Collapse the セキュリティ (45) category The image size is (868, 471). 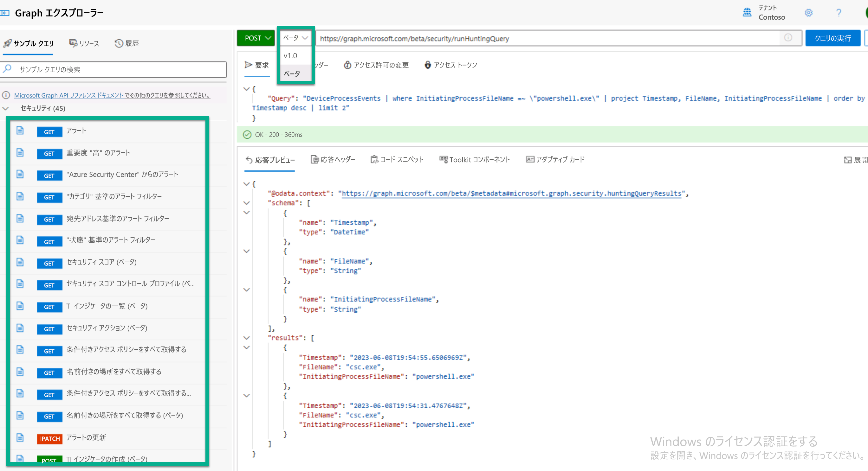(x=5, y=108)
